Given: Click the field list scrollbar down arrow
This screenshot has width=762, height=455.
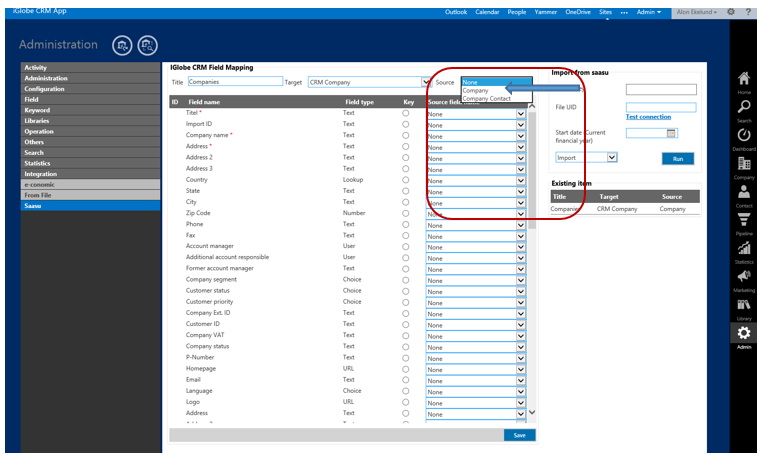Looking at the screenshot, I should 532,412.
